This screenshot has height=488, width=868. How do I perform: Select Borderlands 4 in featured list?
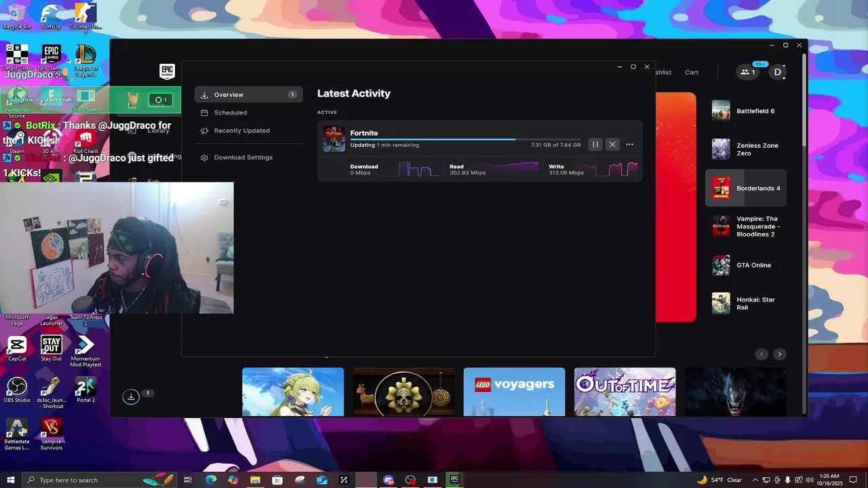[x=746, y=188]
